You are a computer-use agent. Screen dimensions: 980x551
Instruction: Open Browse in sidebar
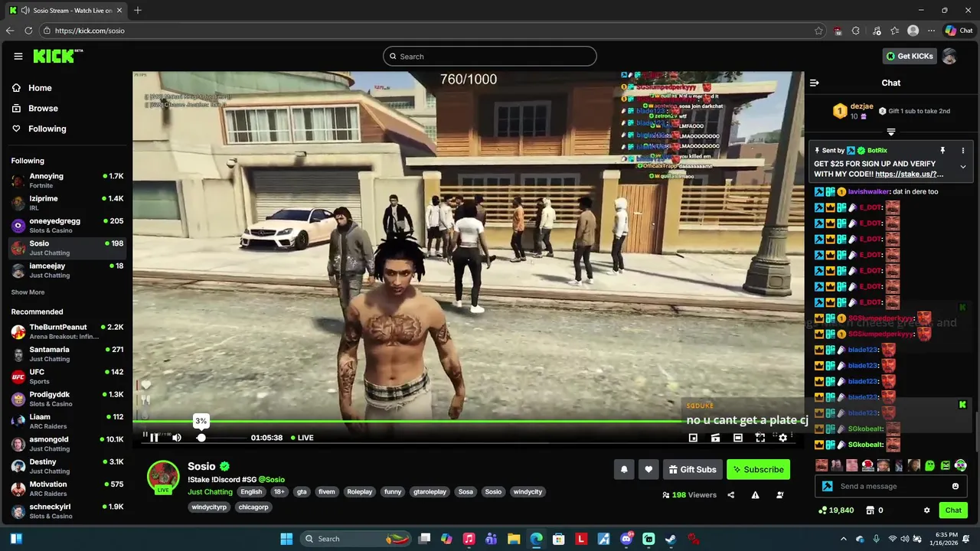point(35,109)
